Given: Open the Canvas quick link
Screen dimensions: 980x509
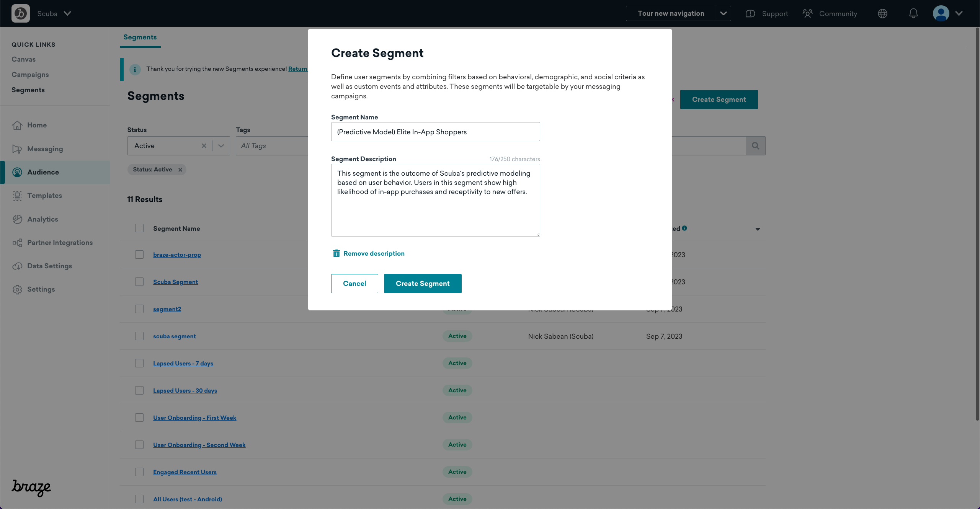Looking at the screenshot, I should pyautogui.click(x=23, y=59).
